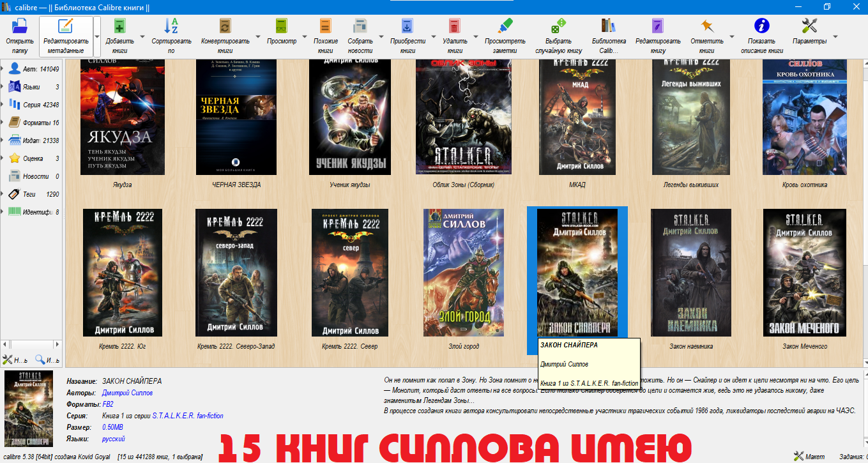Click the Remove books trash icon

(454, 26)
